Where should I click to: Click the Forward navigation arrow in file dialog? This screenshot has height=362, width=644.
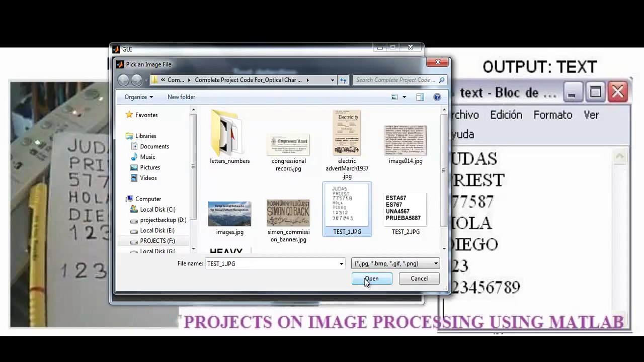click(136, 80)
